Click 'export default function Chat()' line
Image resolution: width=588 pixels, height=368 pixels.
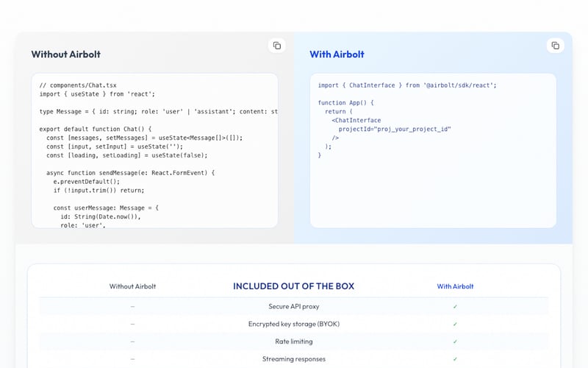pyautogui.click(x=96, y=129)
